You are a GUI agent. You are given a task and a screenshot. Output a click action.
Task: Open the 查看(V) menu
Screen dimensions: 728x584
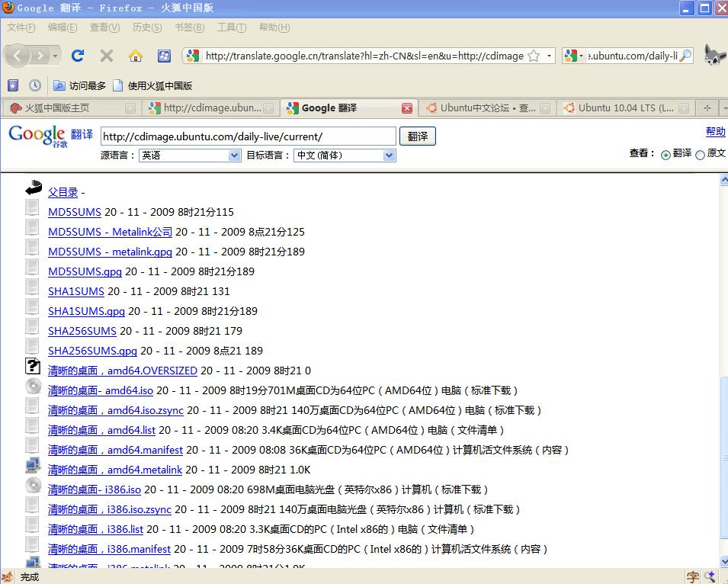point(104,27)
